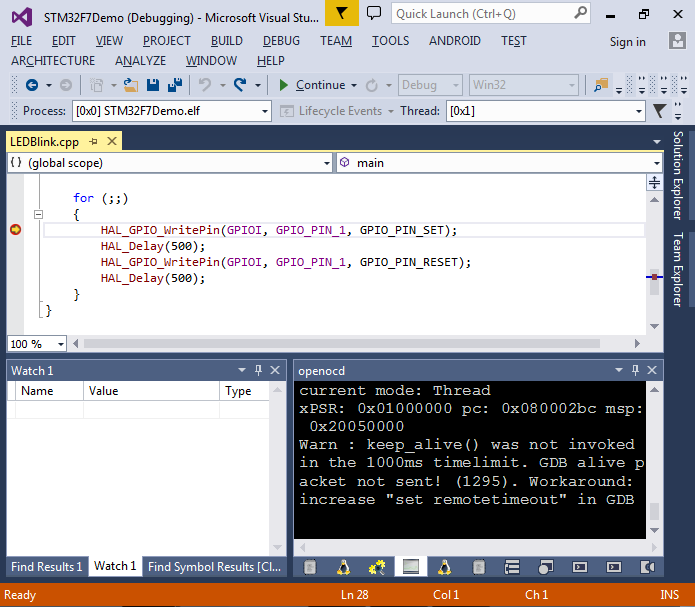Screen dimensions: 695x607
Task: Open the Solution Explorer side tab
Action: tap(678, 175)
